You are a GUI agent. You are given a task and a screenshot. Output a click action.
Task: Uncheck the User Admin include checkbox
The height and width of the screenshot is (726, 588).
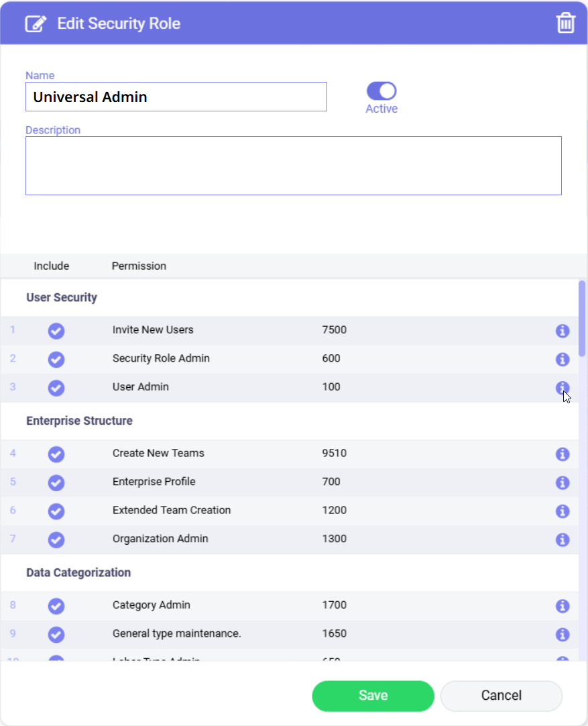pos(56,388)
